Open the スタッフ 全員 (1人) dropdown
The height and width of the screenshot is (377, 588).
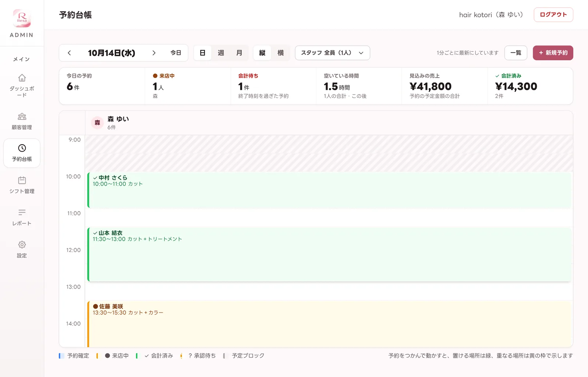pos(332,53)
